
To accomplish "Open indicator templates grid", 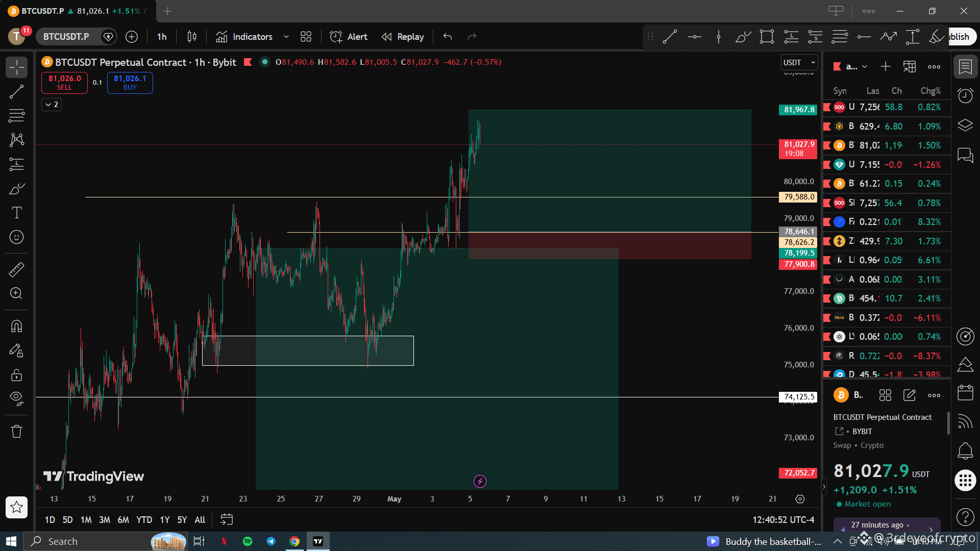I will (306, 37).
